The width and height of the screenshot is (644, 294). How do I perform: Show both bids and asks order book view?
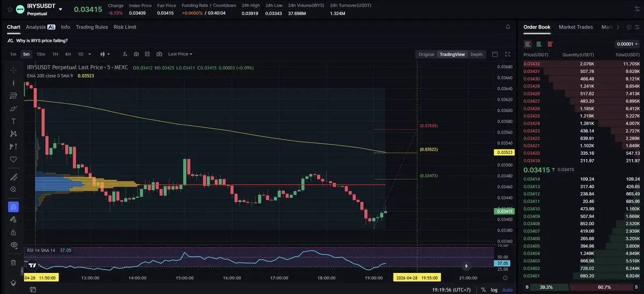(x=528, y=44)
